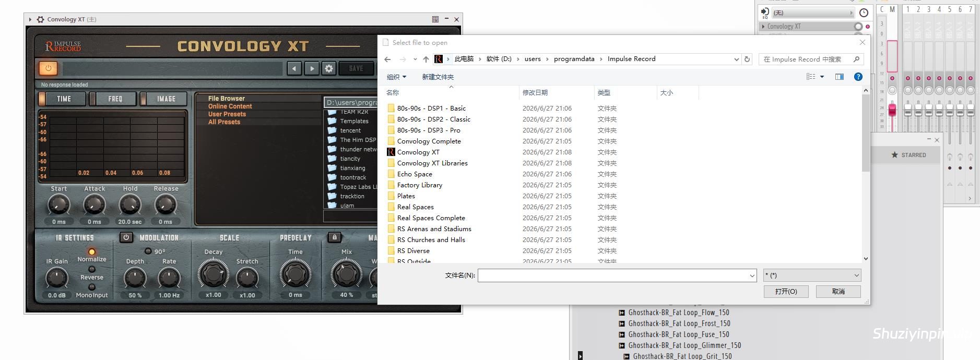Open Online Content in Convology XT

(x=230, y=106)
